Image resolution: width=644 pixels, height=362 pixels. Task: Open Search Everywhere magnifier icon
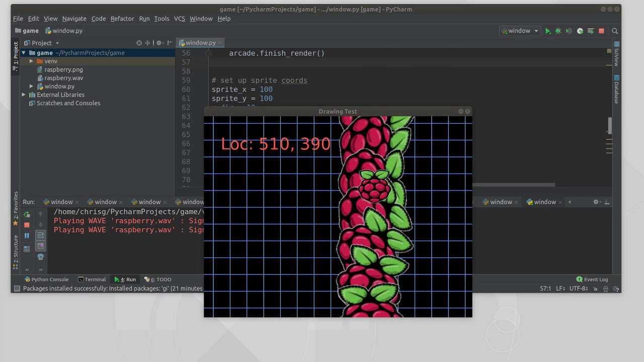click(x=615, y=31)
